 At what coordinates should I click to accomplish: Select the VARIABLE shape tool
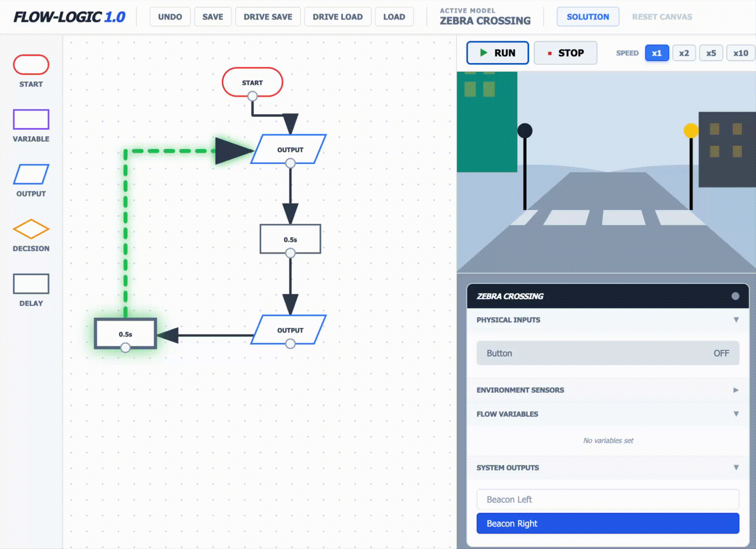pos(31,120)
